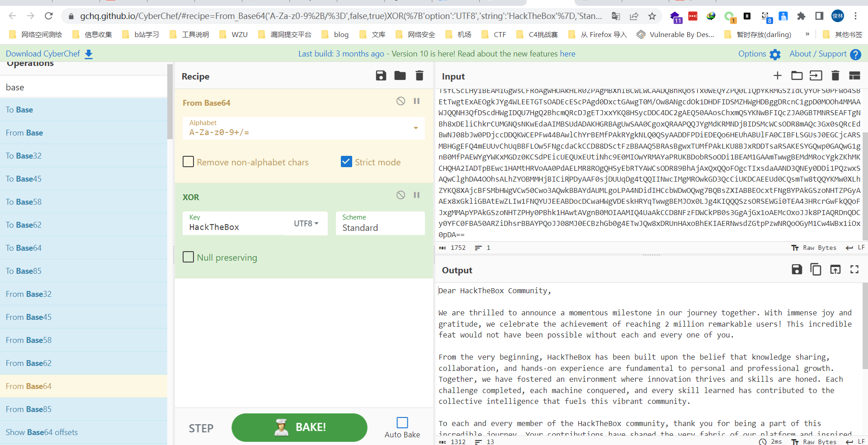Add a new input tab
The image size is (868, 445).
click(x=777, y=75)
